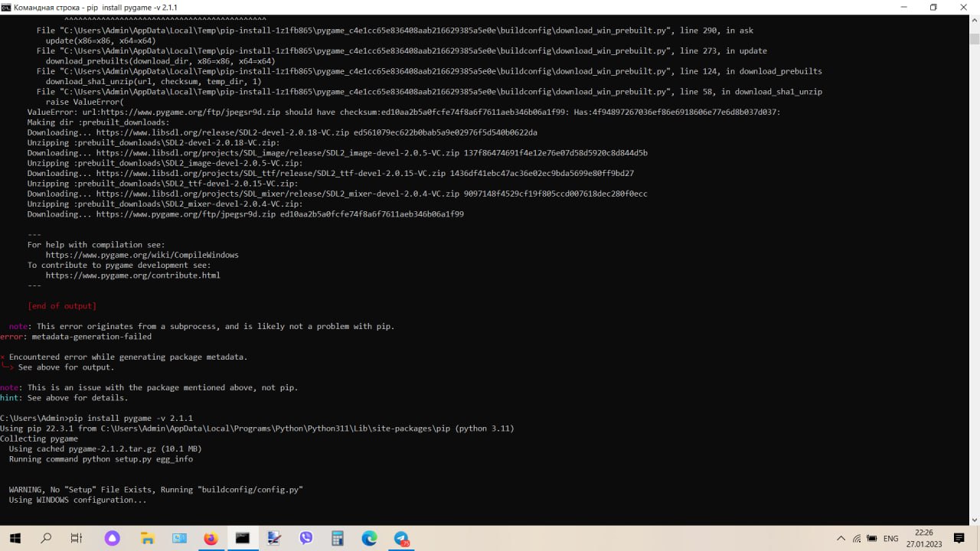Open Telegram with unread badge
The image size is (980, 551).
402,538
